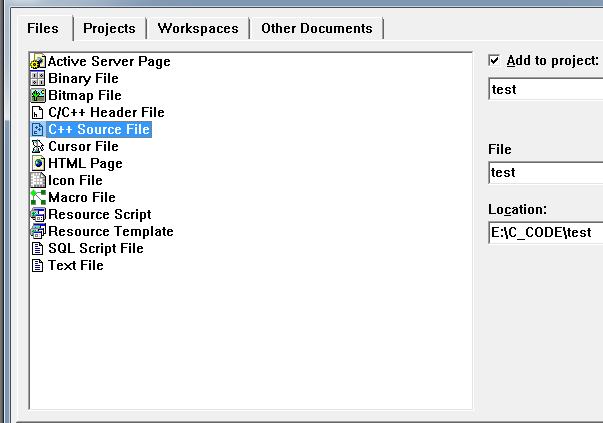Image resolution: width=603 pixels, height=423 pixels.
Task: Go to the Other Documents tab
Action: point(316,29)
